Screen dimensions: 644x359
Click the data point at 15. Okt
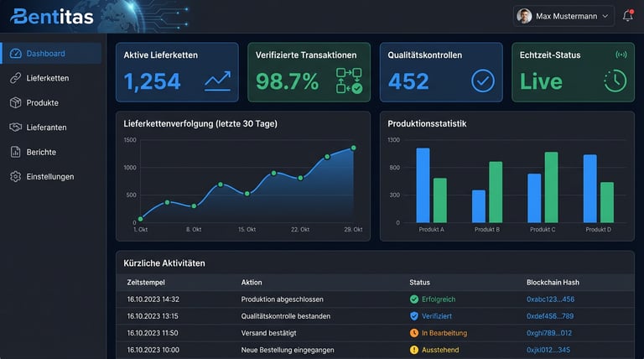(x=247, y=194)
